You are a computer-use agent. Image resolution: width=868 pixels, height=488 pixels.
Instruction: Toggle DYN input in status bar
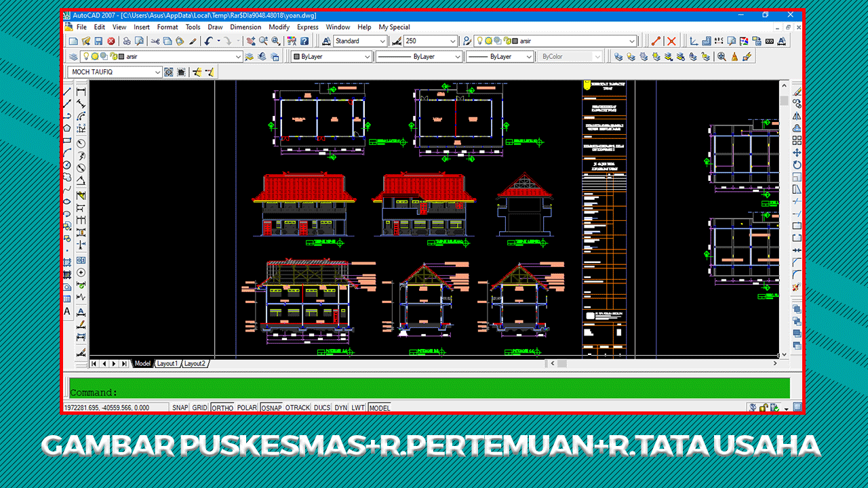pyautogui.click(x=340, y=408)
